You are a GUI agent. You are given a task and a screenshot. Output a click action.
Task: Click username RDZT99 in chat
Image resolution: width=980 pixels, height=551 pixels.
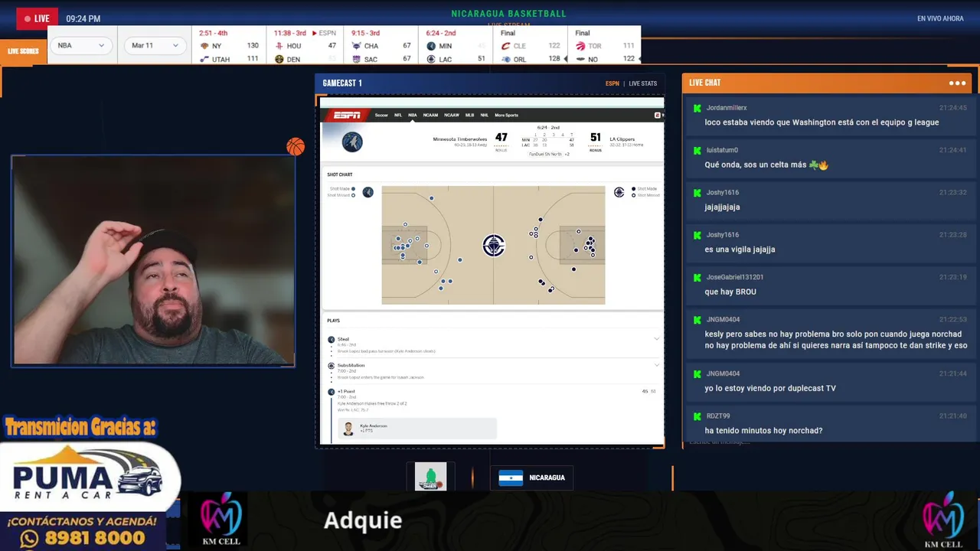point(718,416)
